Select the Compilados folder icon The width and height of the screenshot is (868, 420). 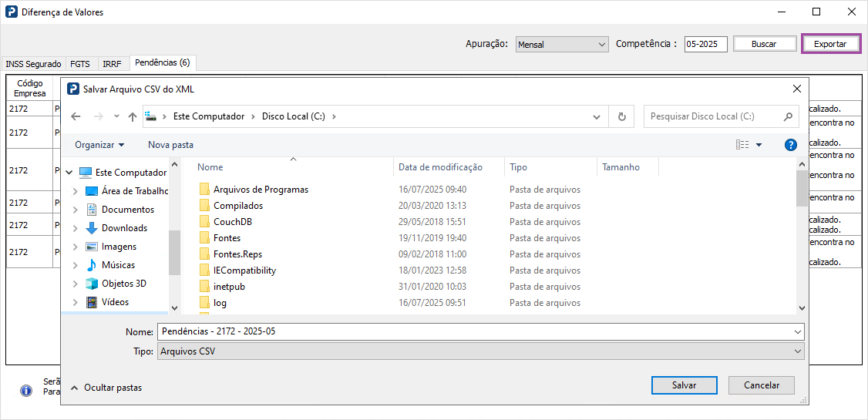pyautogui.click(x=204, y=206)
